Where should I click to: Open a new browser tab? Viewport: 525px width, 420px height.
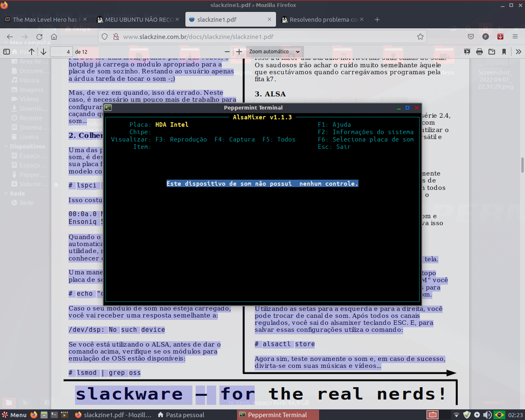[377, 19]
